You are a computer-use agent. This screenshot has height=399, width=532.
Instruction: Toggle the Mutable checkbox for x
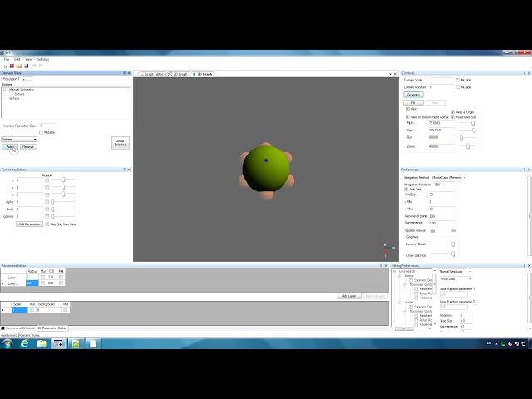(47, 180)
